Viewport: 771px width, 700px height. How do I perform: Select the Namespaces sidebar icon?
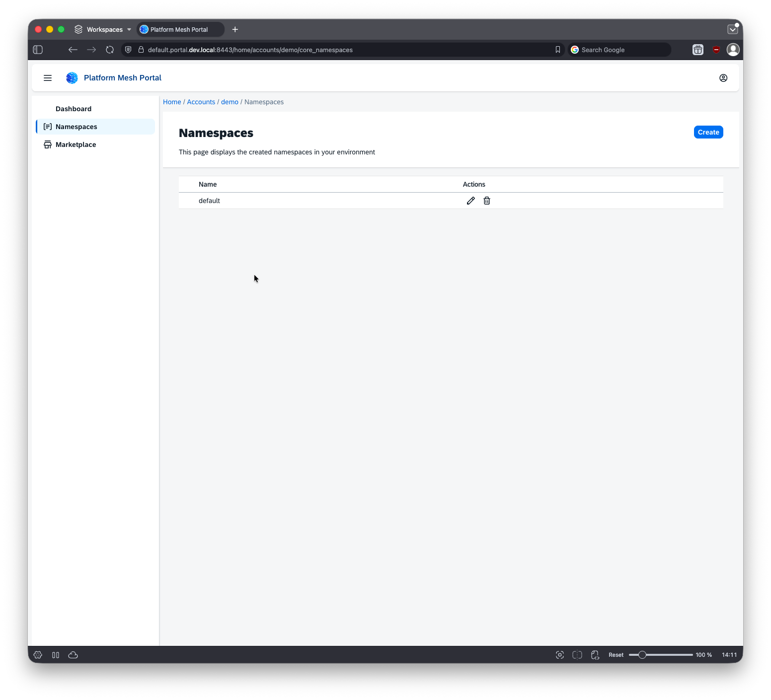pos(48,127)
